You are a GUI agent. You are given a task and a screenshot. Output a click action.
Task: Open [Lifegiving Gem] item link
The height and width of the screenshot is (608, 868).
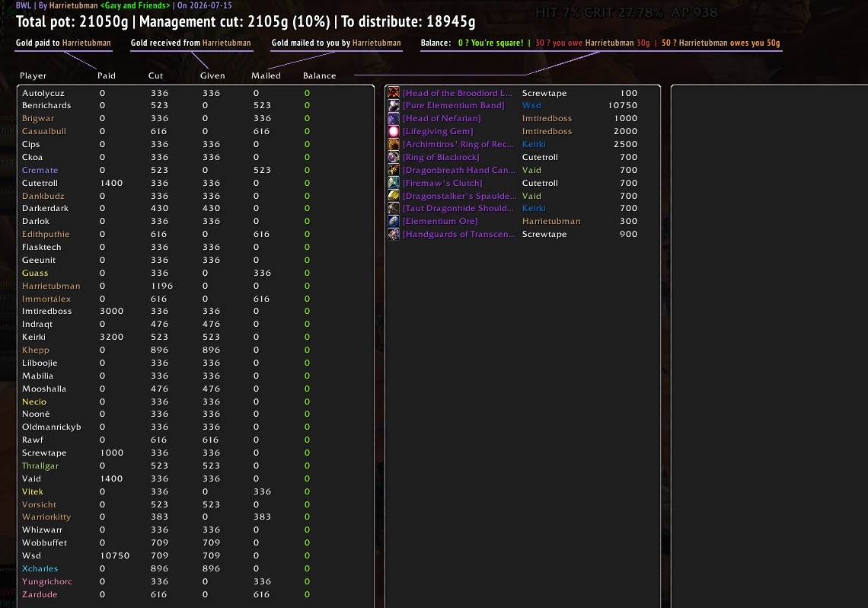[x=438, y=131]
